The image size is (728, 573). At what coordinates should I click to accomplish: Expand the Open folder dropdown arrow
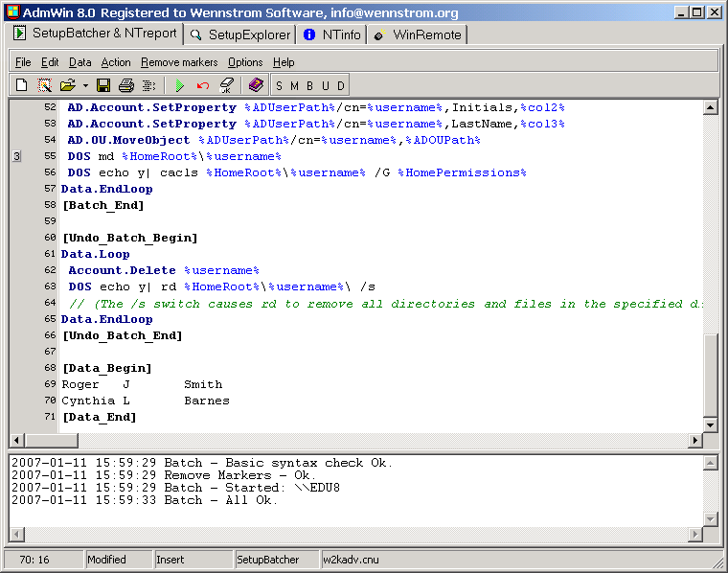coord(84,85)
